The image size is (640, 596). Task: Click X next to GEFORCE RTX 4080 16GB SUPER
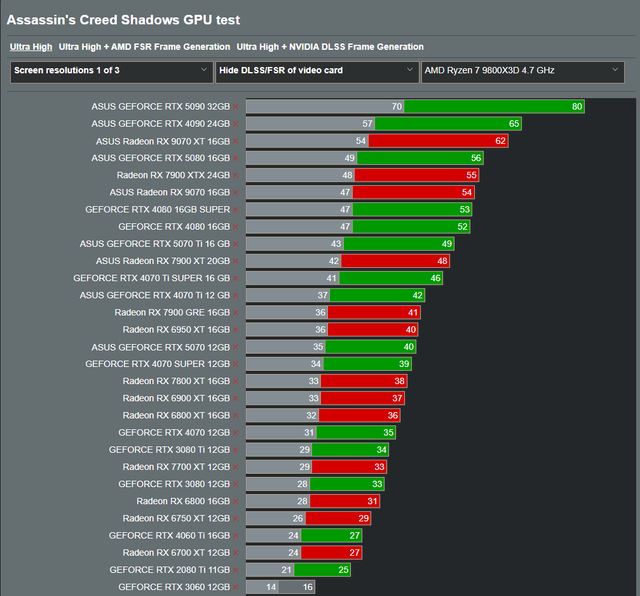click(x=236, y=210)
